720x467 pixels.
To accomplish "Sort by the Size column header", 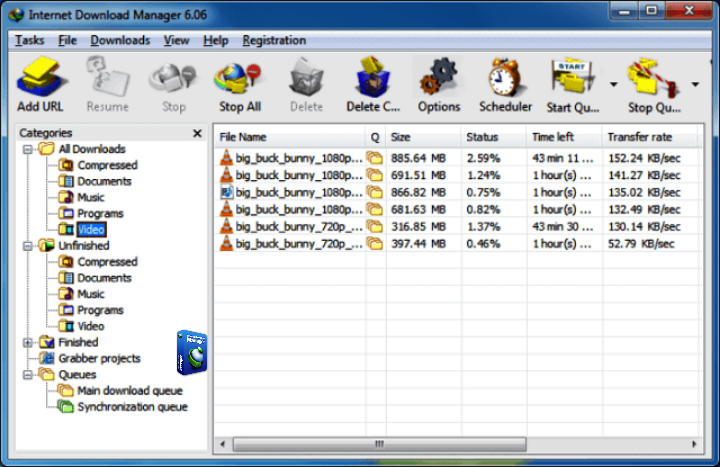I will tap(423, 137).
